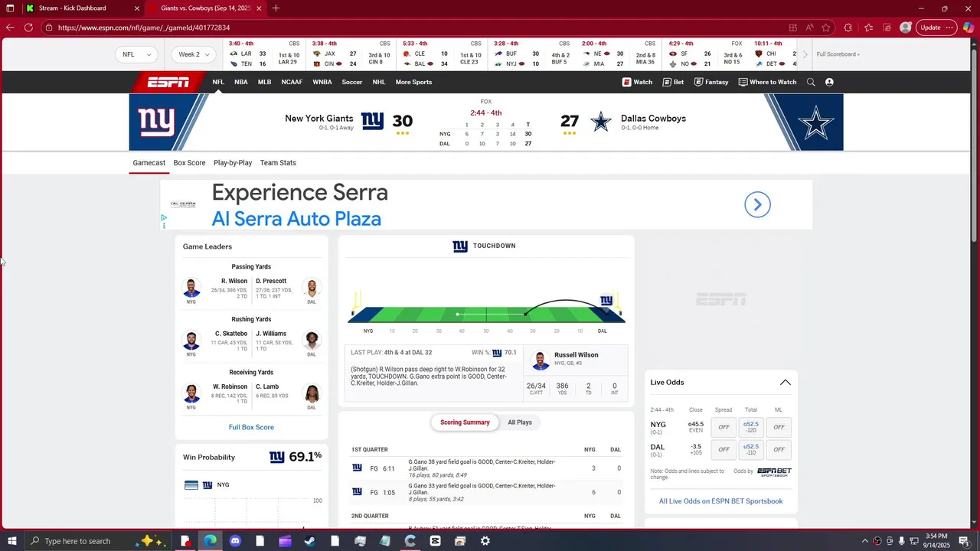Switch to the All Plays toggle
Screen dimensions: 980x551
point(520,422)
